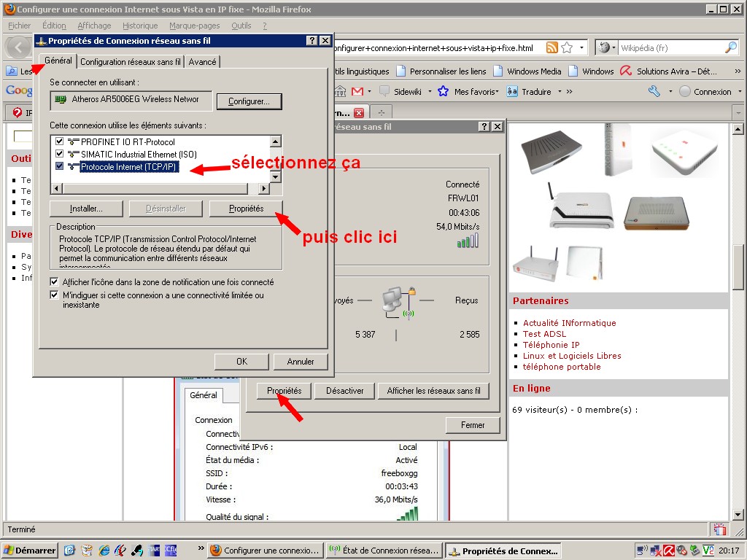Toggle SIMATIC Industrial Ethernet (ISO) checkbox
747x560 pixels.
60,154
